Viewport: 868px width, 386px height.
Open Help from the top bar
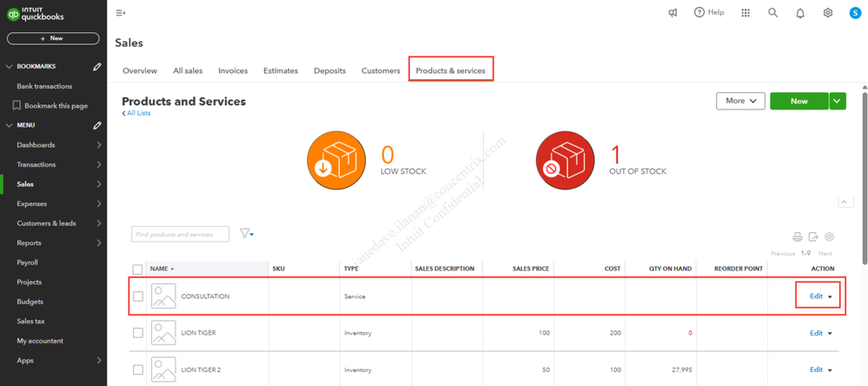(x=709, y=12)
